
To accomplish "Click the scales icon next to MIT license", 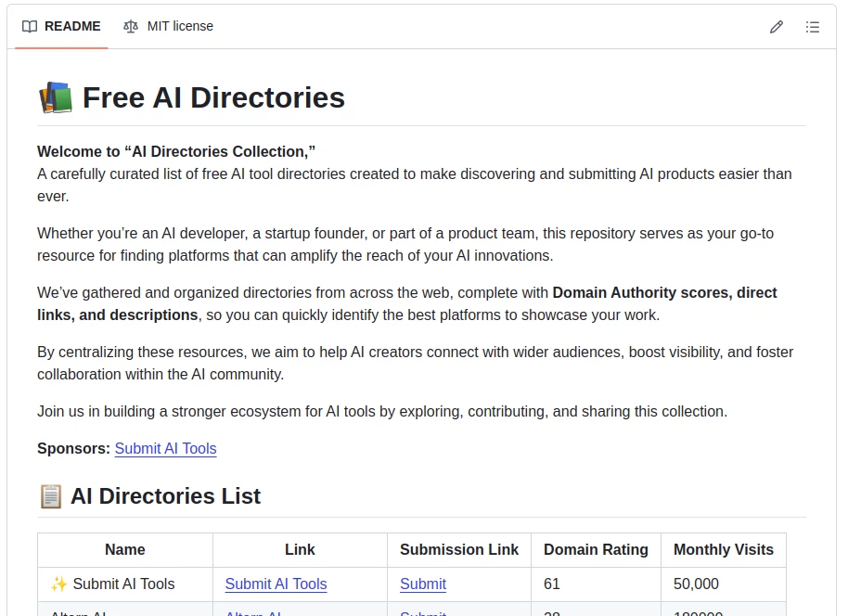I will pyautogui.click(x=131, y=26).
